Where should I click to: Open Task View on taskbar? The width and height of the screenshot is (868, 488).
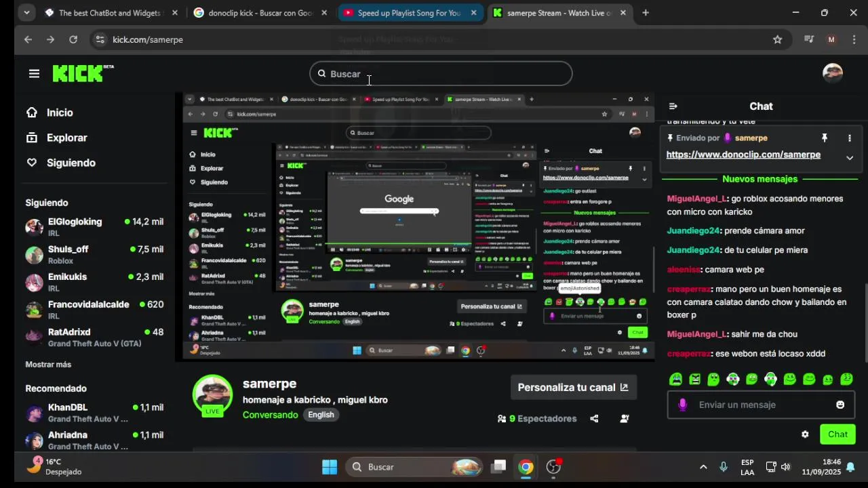coord(499,466)
